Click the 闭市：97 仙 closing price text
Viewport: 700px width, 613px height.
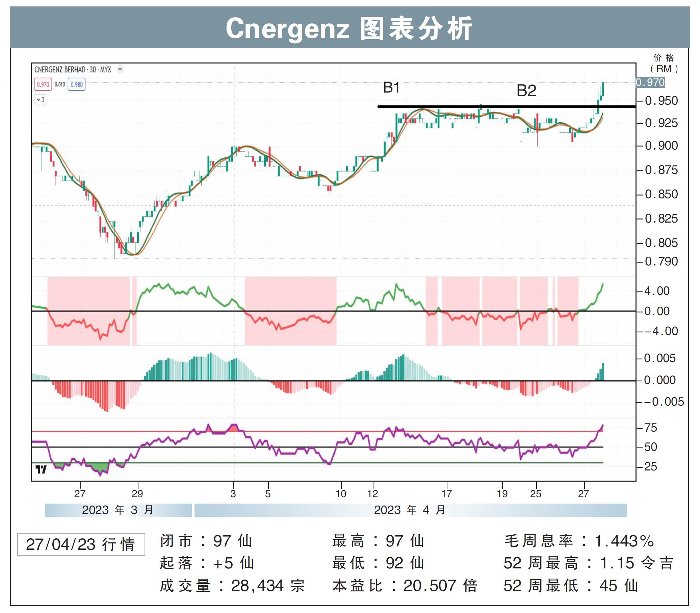click(206, 541)
